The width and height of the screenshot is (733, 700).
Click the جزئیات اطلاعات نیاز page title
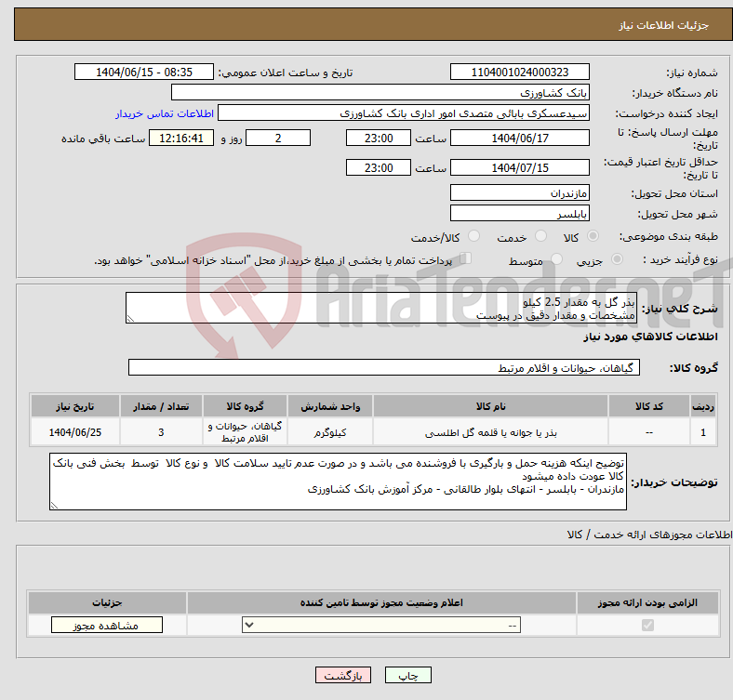click(663, 25)
